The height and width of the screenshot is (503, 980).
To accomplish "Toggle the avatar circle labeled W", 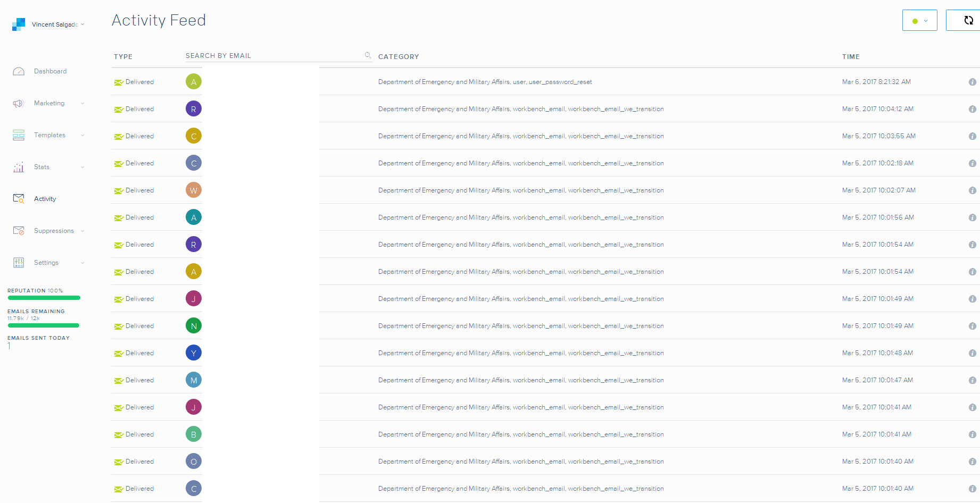I will coord(193,190).
